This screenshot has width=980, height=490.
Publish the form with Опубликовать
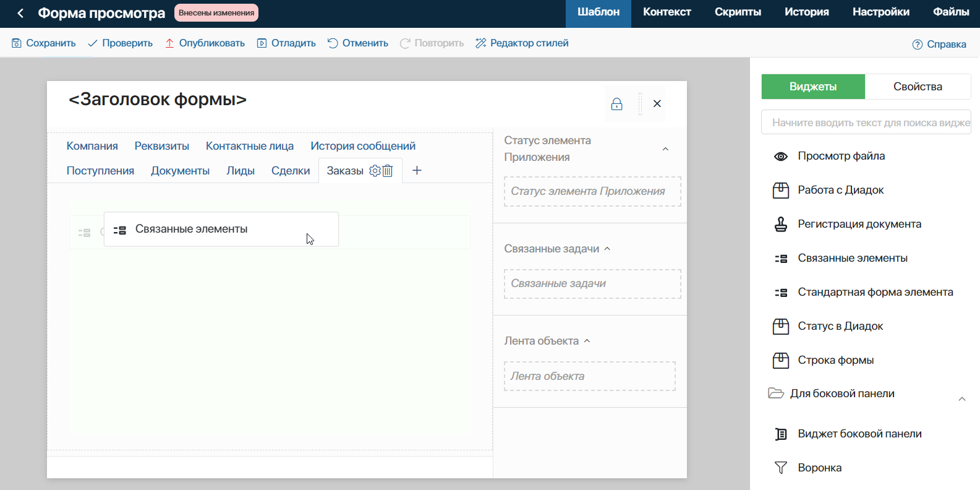pyautogui.click(x=205, y=43)
